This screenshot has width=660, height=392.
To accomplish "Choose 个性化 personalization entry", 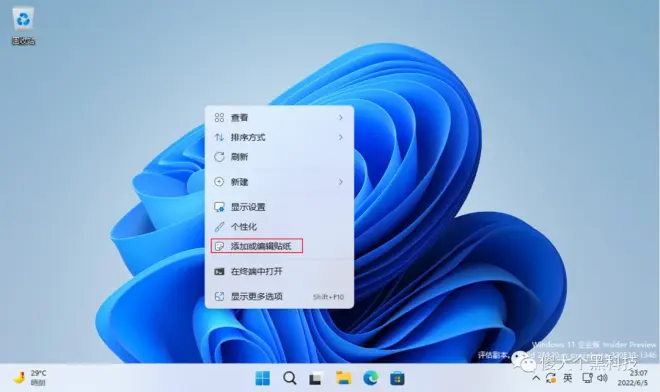I will pyautogui.click(x=279, y=227).
